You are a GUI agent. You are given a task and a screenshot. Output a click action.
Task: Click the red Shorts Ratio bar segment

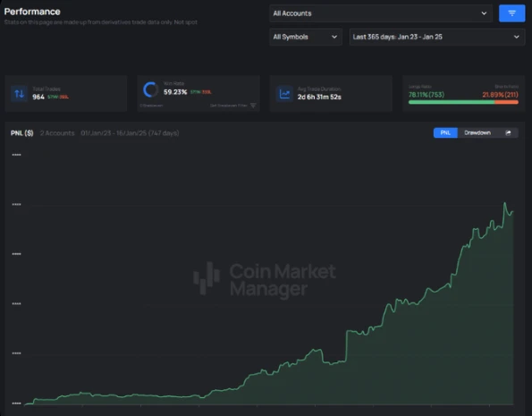[x=506, y=102]
